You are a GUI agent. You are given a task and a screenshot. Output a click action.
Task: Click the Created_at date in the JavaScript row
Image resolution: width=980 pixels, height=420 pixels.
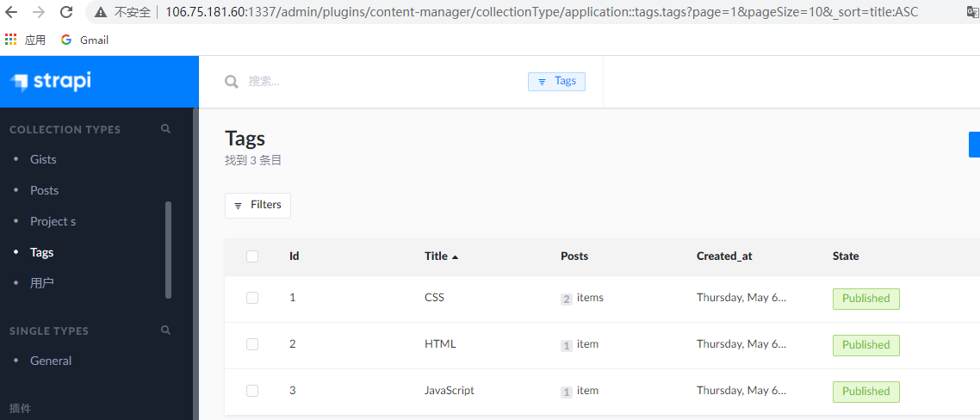pos(741,391)
